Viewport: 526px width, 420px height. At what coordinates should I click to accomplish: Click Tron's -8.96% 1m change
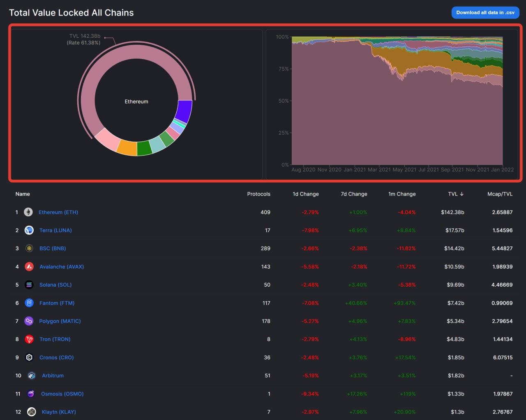click(x=407, y=339)
